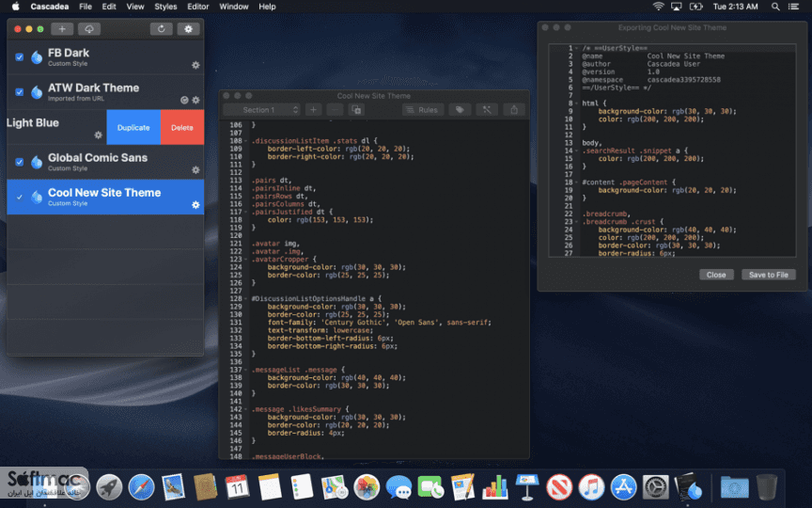812x508 pixels.
Task: Select the ATW Dark Theme style name
Action: [x=93, y=87]
